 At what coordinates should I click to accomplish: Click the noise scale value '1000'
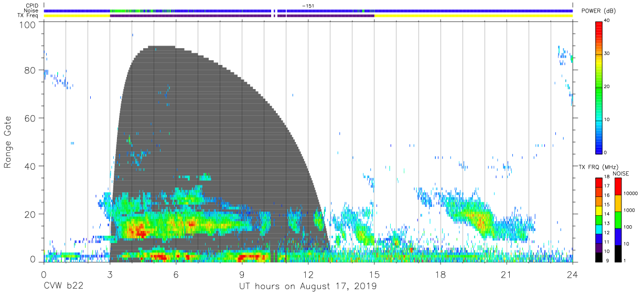pyautogui.click(x=629, y=210)
